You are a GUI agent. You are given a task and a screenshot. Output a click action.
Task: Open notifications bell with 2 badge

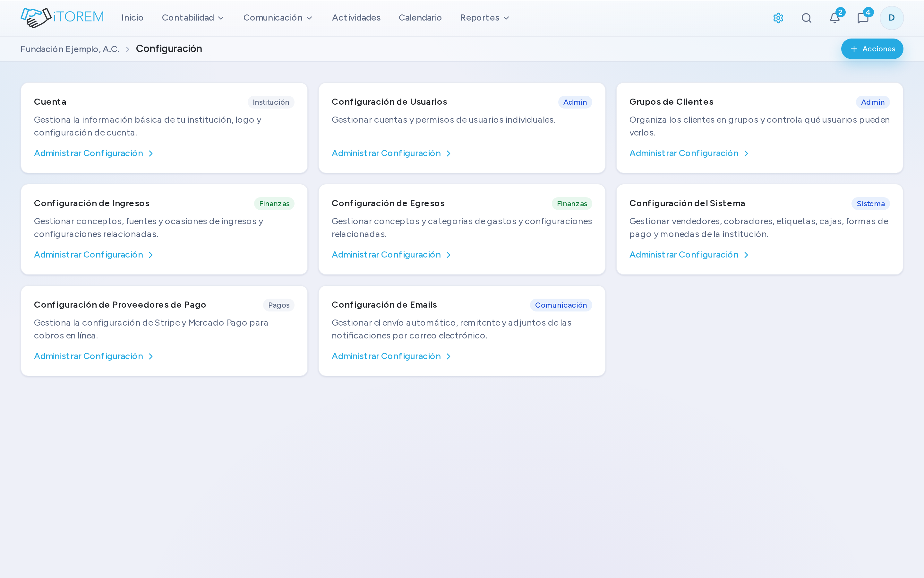coord(835,18)
